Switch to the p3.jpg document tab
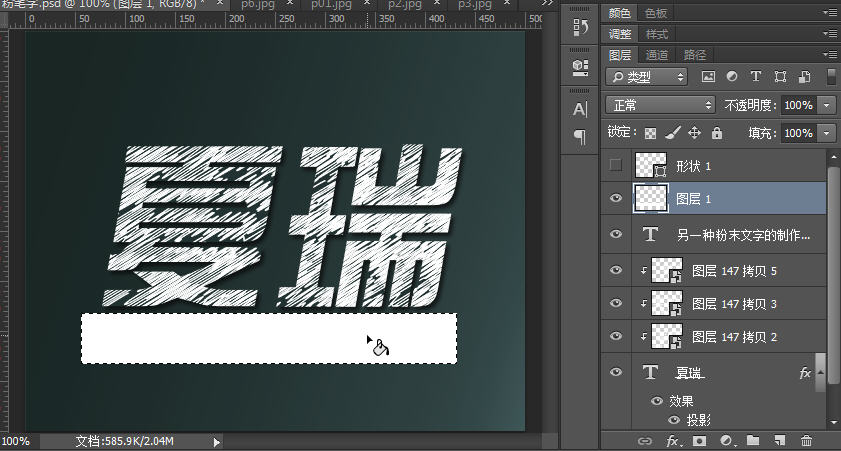Viewport: 841px width, 451px height. [475, 4]
